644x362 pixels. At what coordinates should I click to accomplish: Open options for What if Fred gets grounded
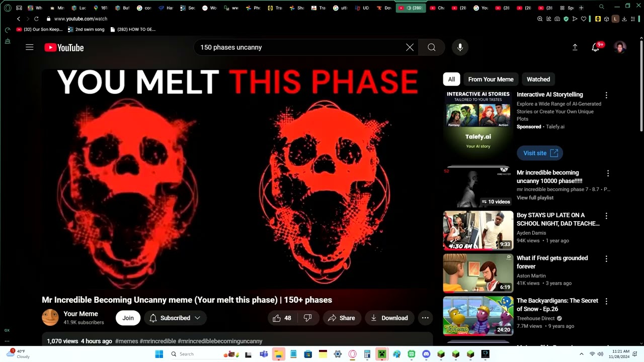[x=606, y=258]
